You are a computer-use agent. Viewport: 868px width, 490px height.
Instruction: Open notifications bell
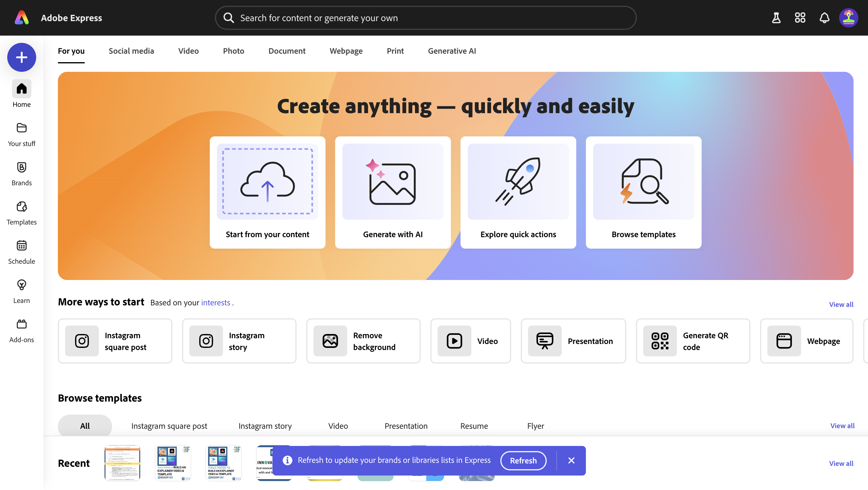824,18
